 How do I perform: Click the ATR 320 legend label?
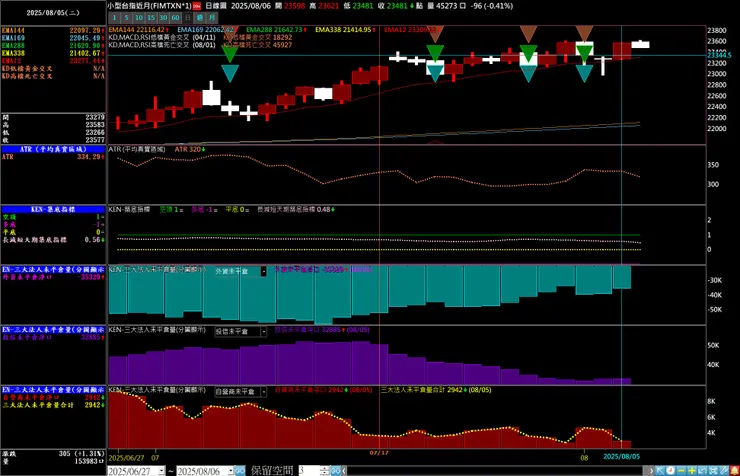coord(190,149)
